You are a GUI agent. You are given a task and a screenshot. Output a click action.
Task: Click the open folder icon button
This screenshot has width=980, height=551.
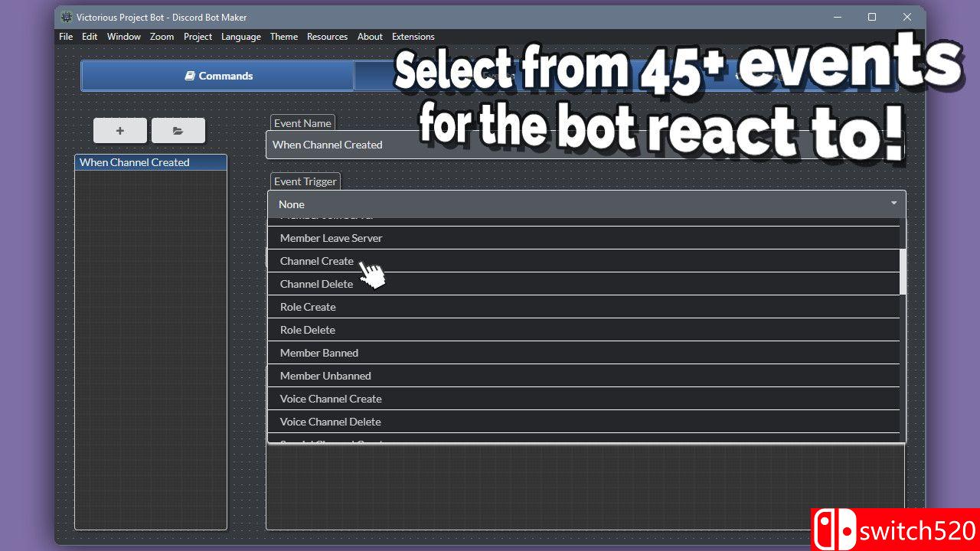coord(178,131)
